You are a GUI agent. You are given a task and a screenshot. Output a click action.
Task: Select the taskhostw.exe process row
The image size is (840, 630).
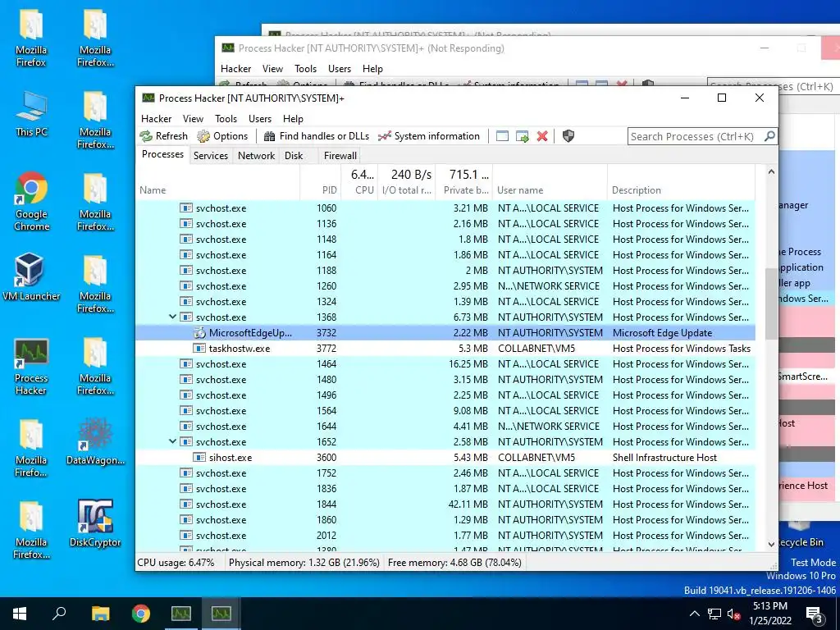tap(445, 348)
